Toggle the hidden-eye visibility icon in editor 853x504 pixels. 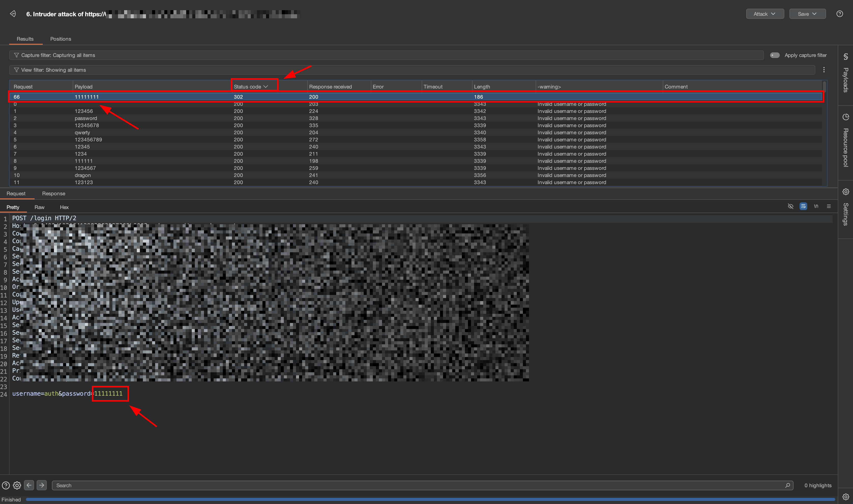pos(790,206)
